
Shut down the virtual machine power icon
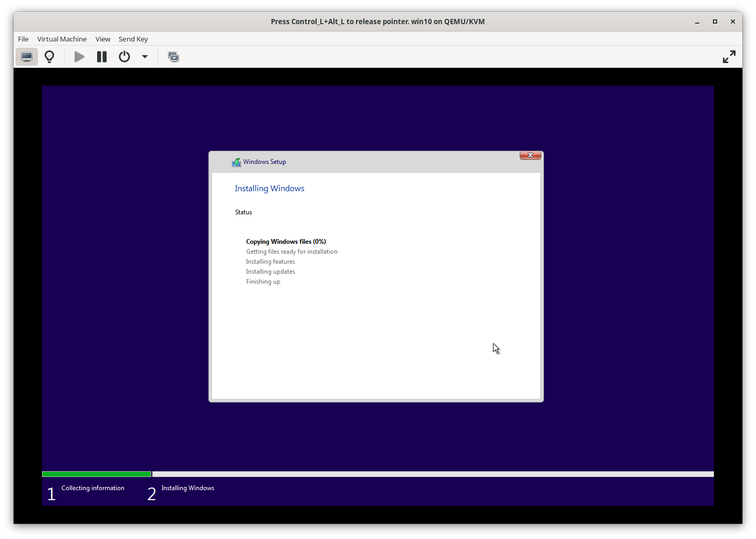coord(124,57)
